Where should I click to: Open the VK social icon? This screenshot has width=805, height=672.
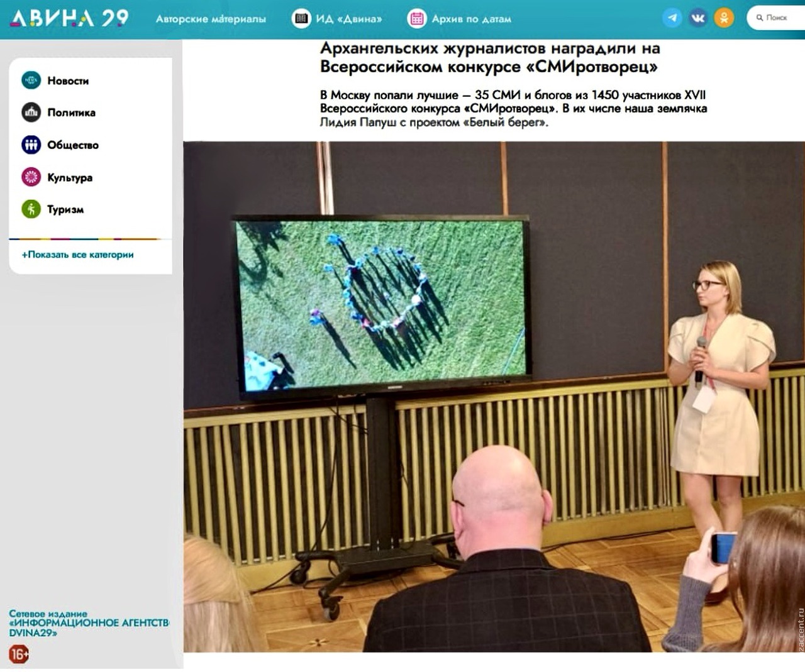698,18
